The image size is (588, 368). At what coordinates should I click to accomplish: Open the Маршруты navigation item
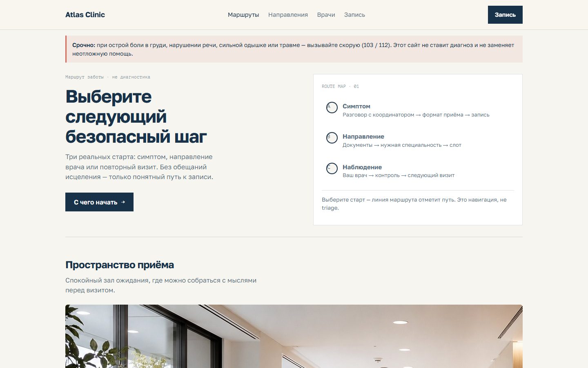click(x=243, y=15)
